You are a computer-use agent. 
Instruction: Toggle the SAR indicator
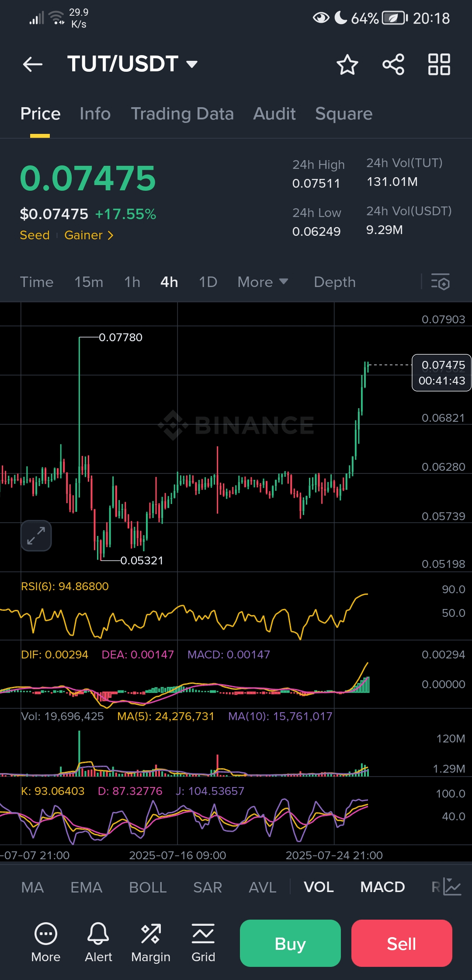[208, 887]
